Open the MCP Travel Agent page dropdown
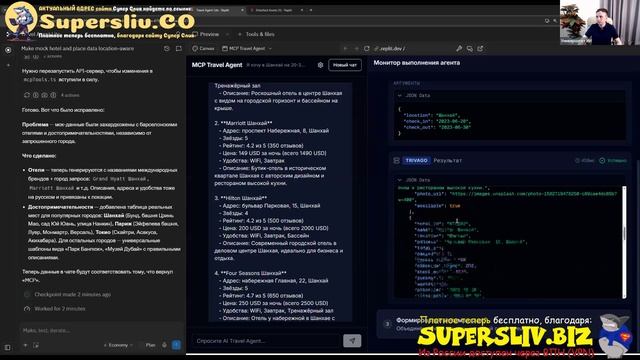This screenshot has width=640, height=360. pos(247,49)
